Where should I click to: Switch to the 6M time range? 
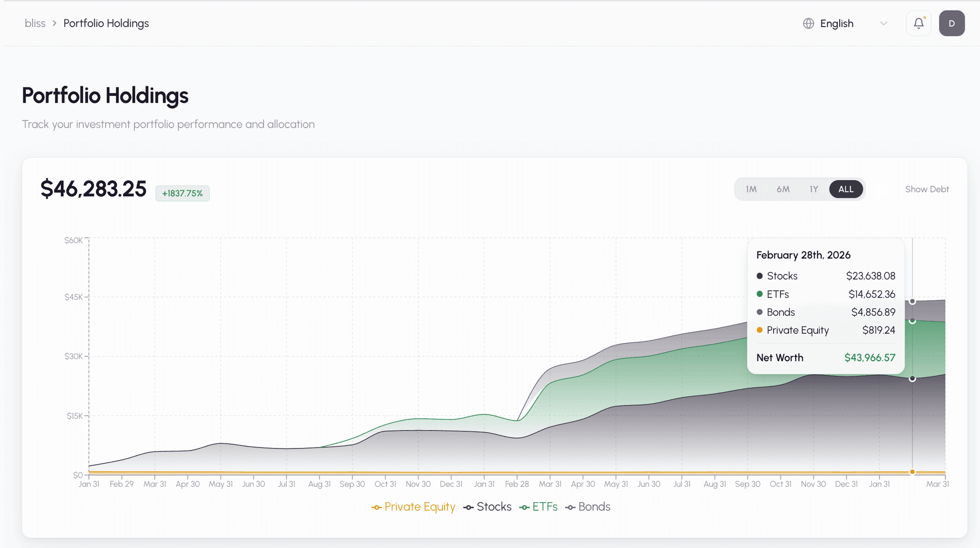point(783,189)
